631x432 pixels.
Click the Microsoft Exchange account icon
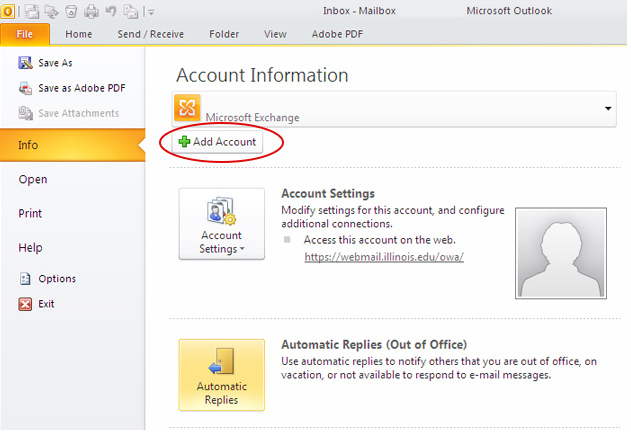click(x=187, y=108)
